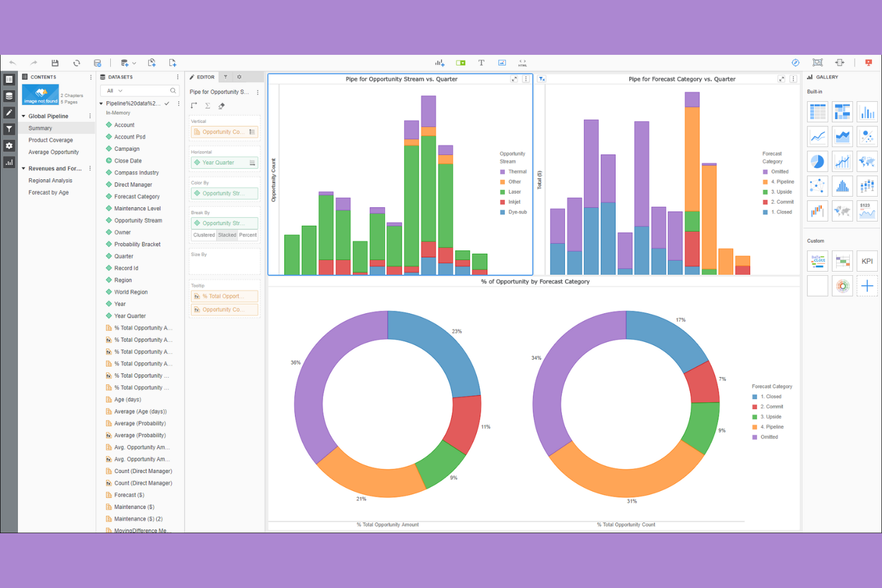Screen dimensions: 882x588
Task: Collapse the Global Pipeline chapter
Action: tap(24, 116)
